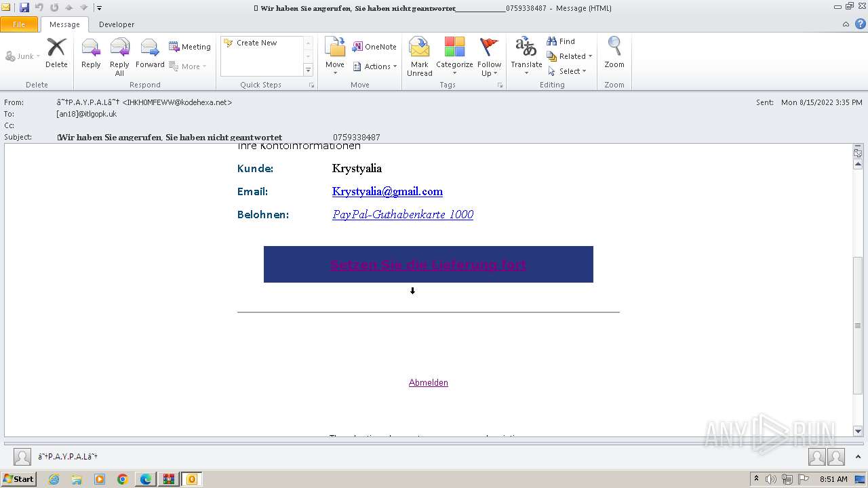Save the message from Quick Access Toolbar
Screen dimensions: 868x488
24,7
